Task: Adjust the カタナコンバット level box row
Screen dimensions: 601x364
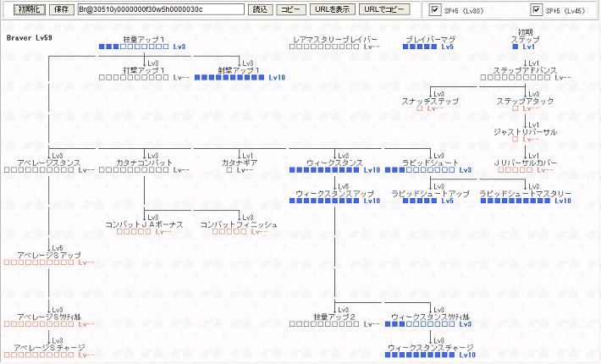Action: (134, 170)
